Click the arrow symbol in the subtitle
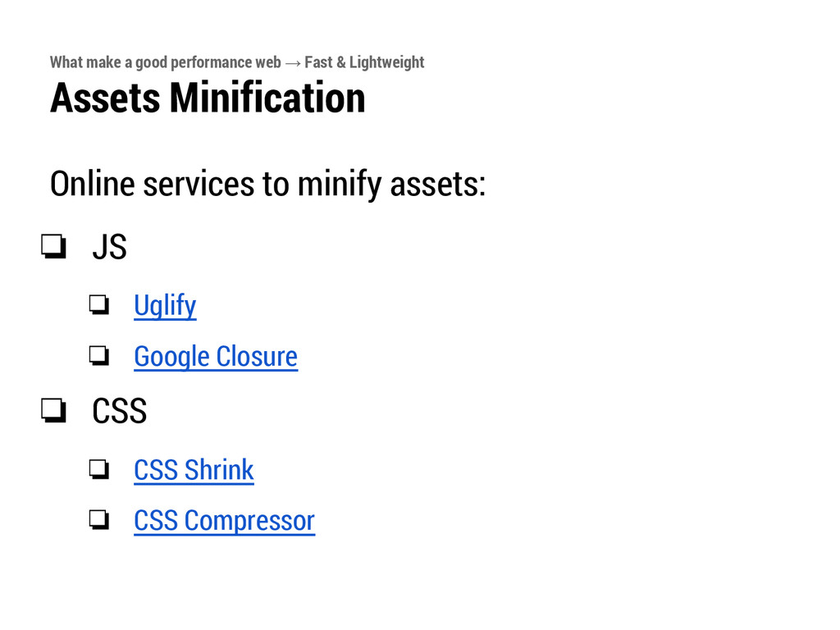 click(x=293, y=63)
